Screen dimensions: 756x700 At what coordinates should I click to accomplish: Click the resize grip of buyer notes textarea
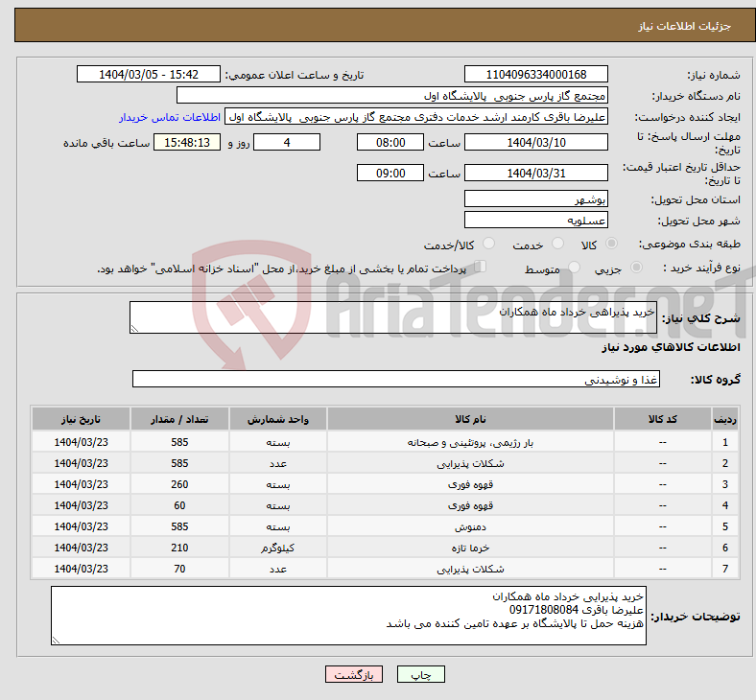point(56,641)
